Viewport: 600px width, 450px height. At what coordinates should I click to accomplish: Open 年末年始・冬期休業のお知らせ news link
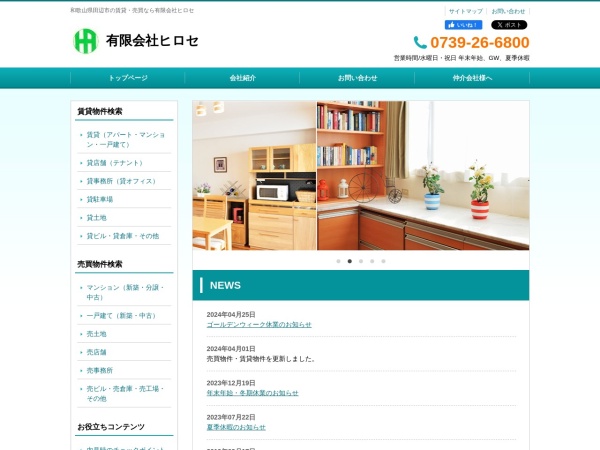253,393
